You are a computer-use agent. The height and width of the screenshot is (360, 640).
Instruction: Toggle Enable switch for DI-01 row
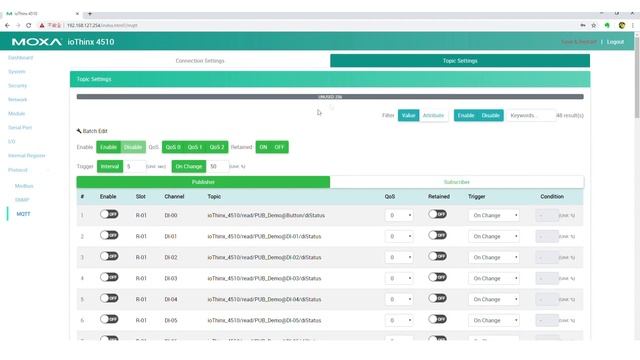click(109, 235)
